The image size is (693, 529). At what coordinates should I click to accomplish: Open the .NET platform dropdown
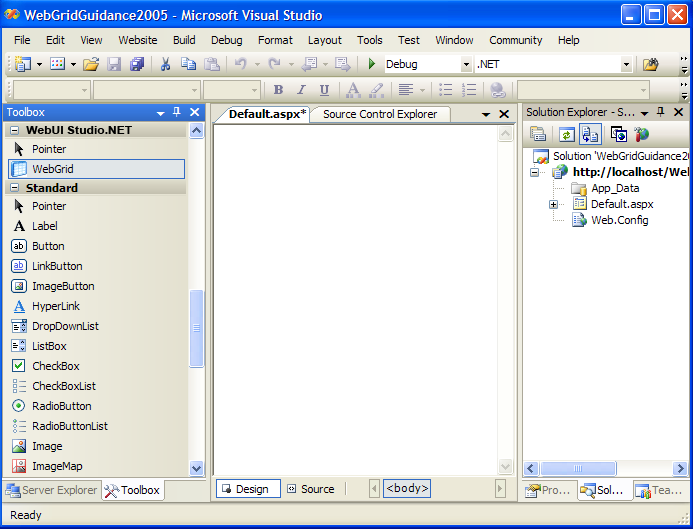click(x=626, y=65)
